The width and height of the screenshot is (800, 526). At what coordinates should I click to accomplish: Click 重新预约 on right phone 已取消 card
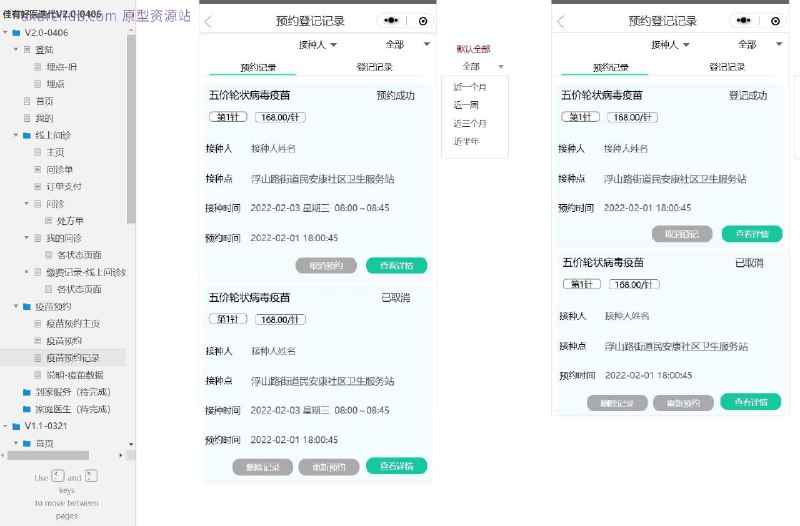pyautogui.click(x=683, y=403)
